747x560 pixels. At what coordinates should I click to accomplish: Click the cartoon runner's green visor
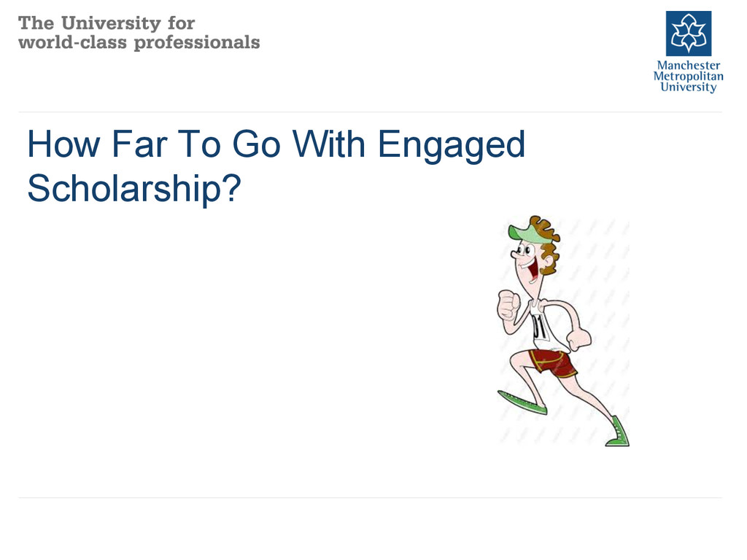tap(527, 233)
